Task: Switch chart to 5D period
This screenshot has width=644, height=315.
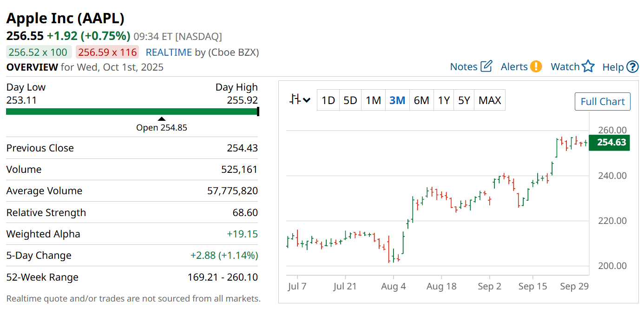Action: (350, 100)
